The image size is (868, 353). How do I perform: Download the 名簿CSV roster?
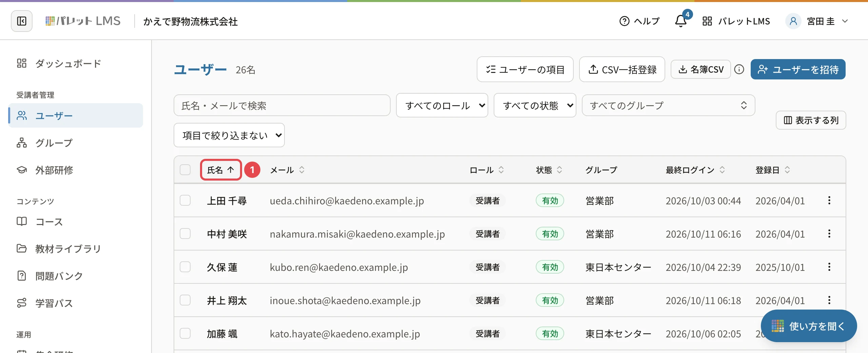click(701, 69)
